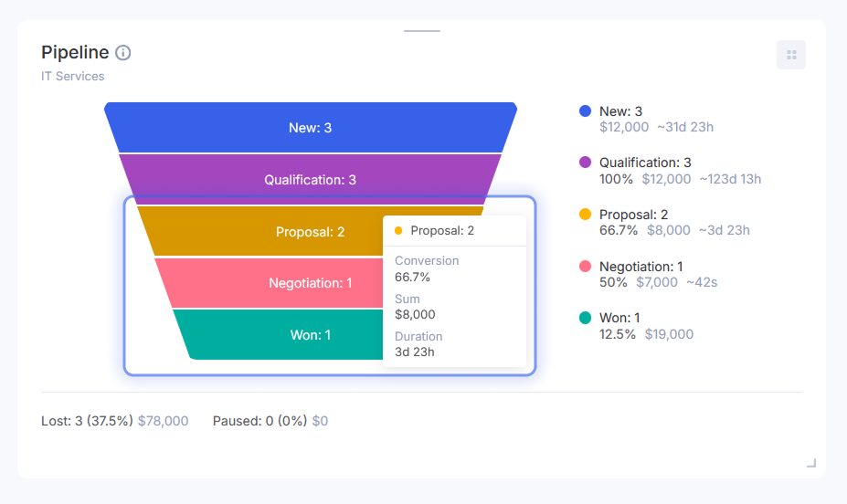Image resolution: width=847 pixels, height=504 pixels.
Task: Open the widget options grid button
Action: pos(791,55)
